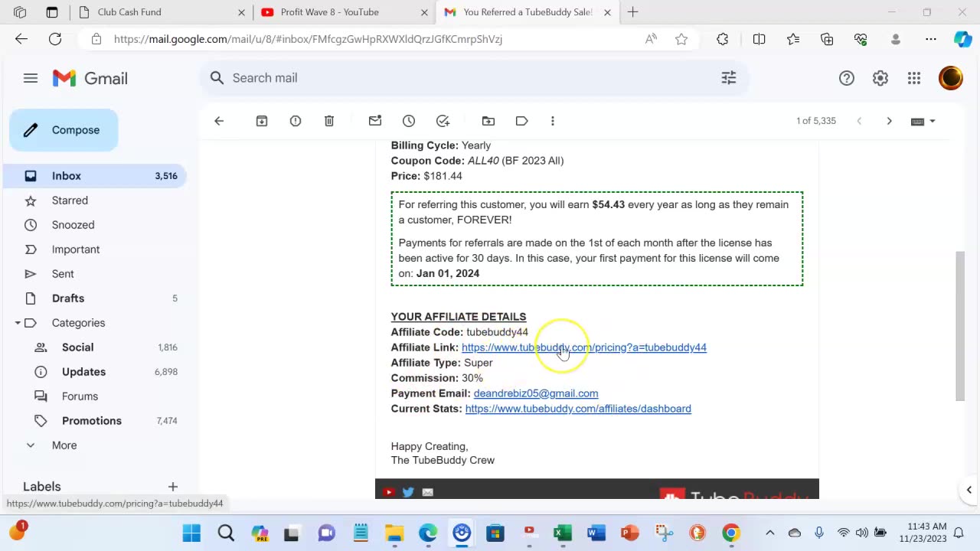The height and width of the screenshot is (551, 980).
Task: Open Windows Start menu
Action: [x=191, y=533]
